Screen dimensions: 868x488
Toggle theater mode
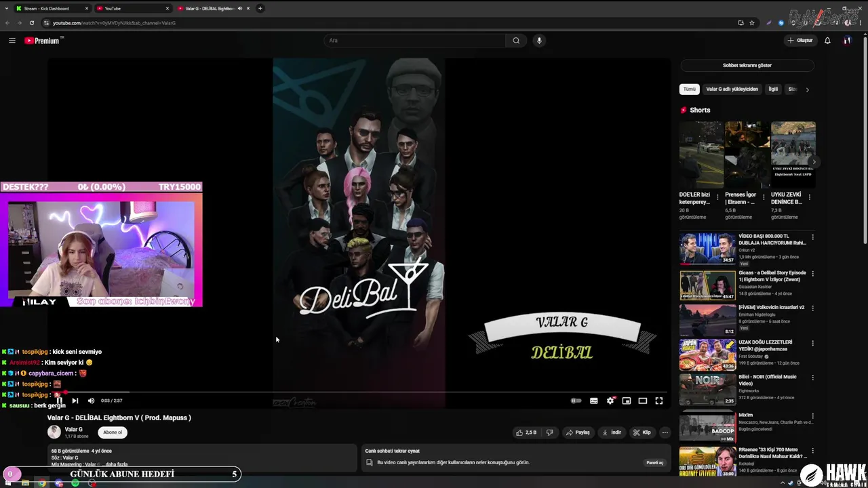click(x=643, y=401)
